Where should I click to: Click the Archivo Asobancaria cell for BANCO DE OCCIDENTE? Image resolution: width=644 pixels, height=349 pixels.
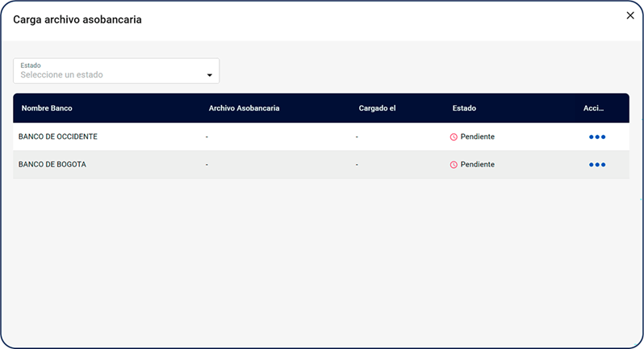coord(207,137)
